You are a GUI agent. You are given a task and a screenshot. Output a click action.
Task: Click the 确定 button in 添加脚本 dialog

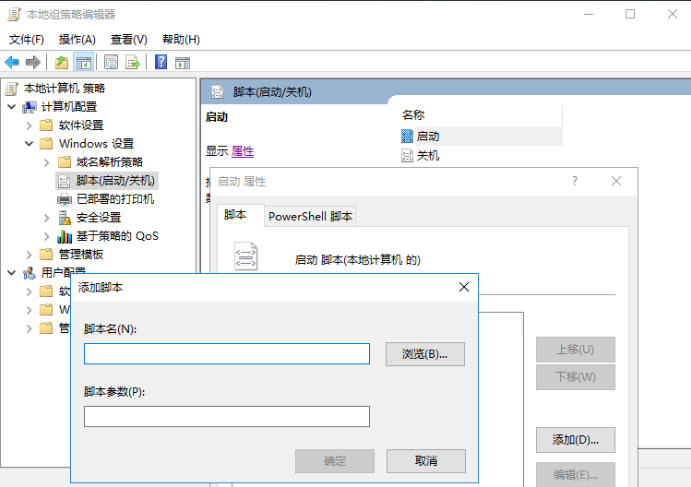pyautogui.click(x=334, y=461)
